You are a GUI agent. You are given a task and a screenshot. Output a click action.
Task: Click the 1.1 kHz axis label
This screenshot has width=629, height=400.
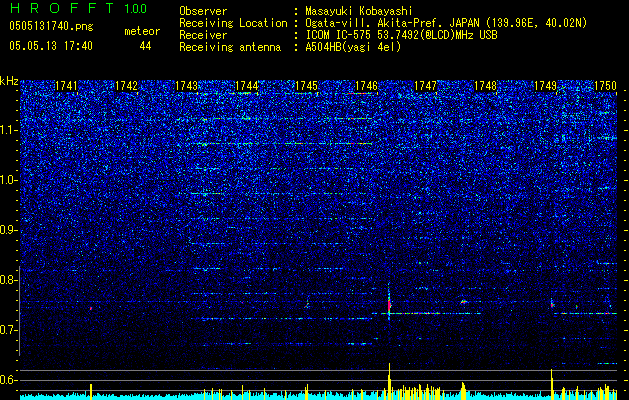point(9,130)
